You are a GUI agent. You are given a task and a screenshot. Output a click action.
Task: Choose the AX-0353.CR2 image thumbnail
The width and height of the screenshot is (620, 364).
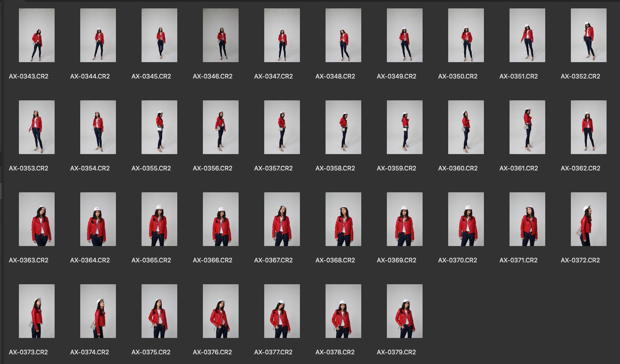point(37,127)
